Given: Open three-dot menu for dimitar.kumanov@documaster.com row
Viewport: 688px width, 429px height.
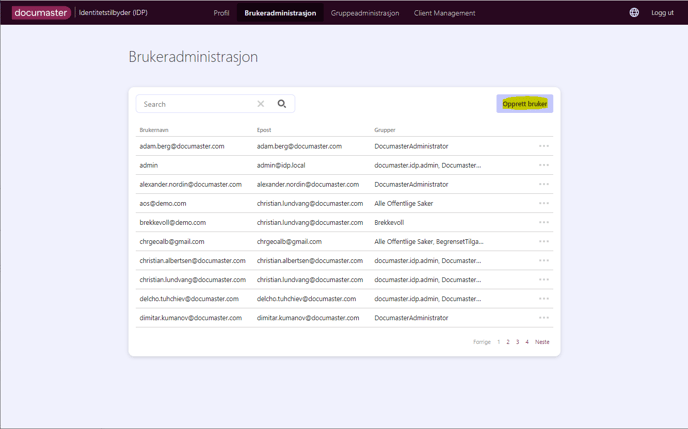Looking at the screenshot, I should point(544,318).
